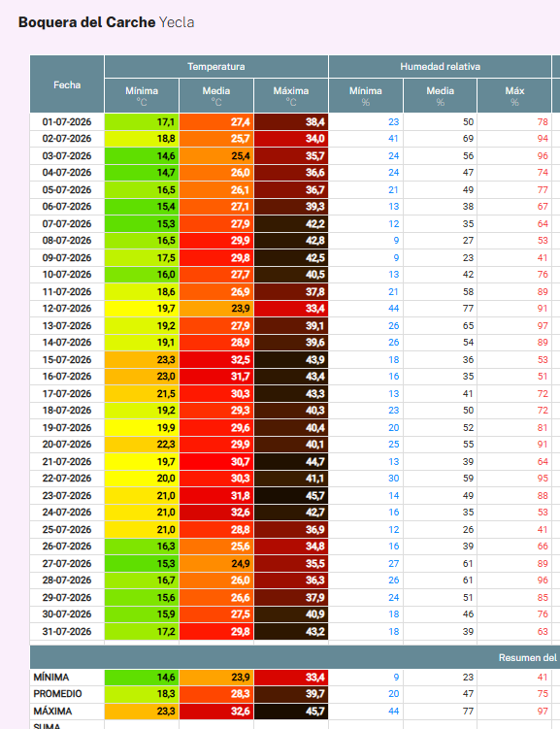The height and width of the screenshot is (729, 560).
Task: Click the Fecha column header
Action: (67, 84)
